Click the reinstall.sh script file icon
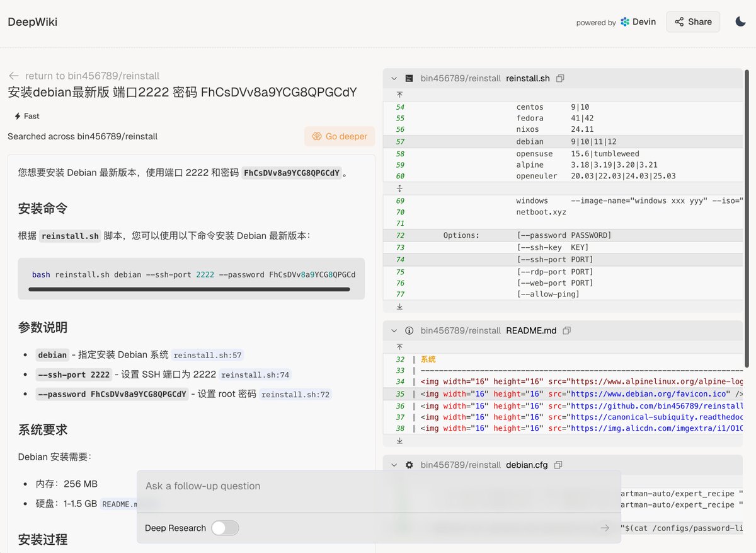Image resolution: width=756 pixels, height=553 pixels. [409, 79]
